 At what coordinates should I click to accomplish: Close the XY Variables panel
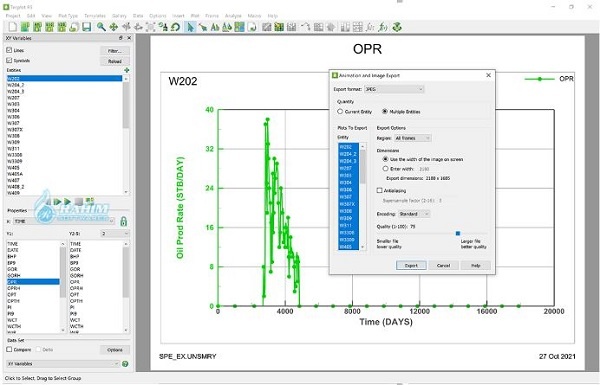click(129, 38)
